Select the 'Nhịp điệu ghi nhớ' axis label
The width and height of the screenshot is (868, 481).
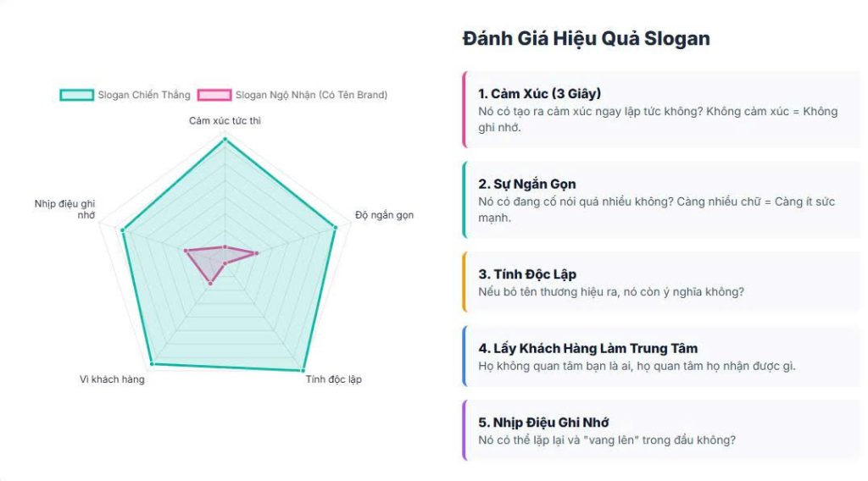(x=65, y=209)
